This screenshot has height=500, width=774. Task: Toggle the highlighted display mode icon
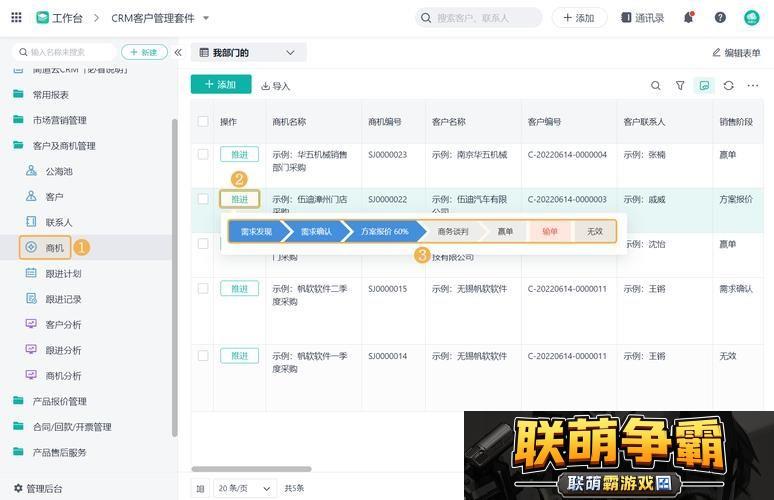pos(704,85)
